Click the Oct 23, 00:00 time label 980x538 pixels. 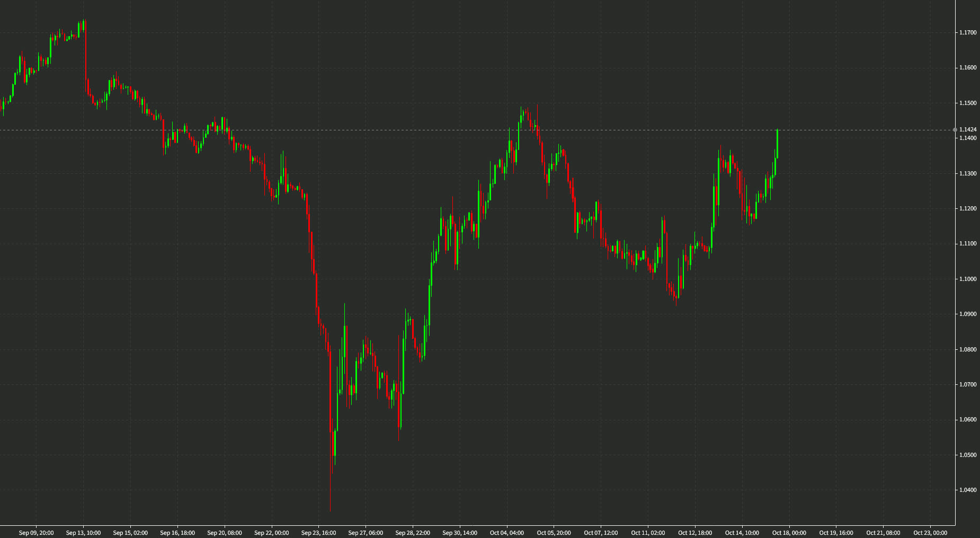coord(930,533)
